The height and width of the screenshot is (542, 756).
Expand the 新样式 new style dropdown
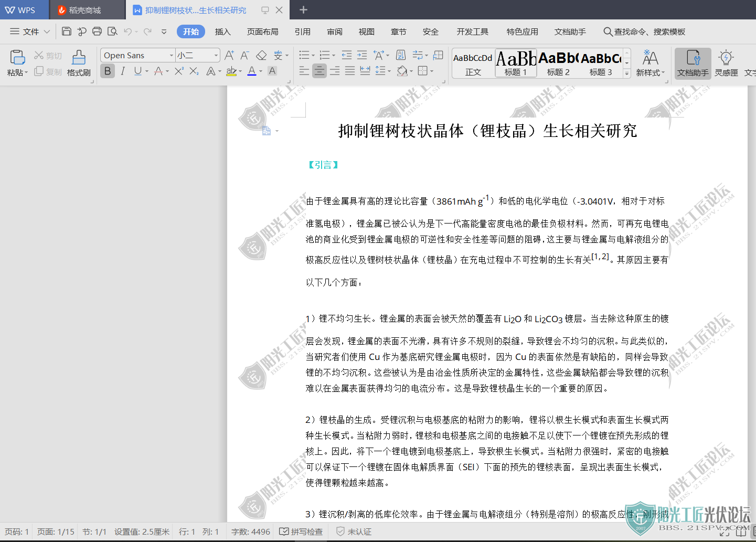(x=663, y=73)
